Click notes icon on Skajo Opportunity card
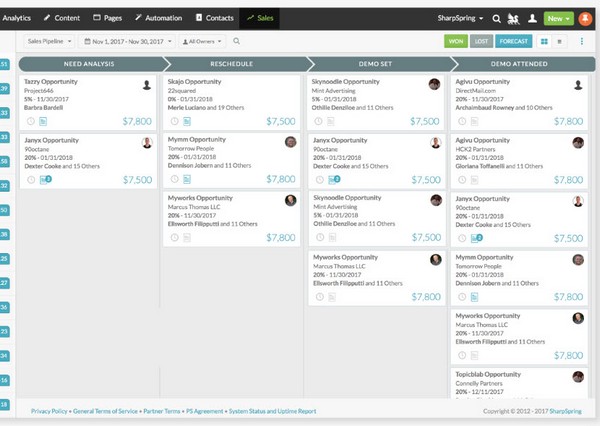This screenshot has height=426, width=600. pos(187,122)
